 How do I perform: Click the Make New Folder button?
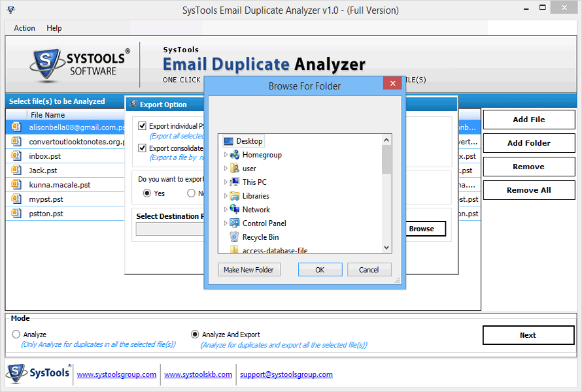pos(248,270)
